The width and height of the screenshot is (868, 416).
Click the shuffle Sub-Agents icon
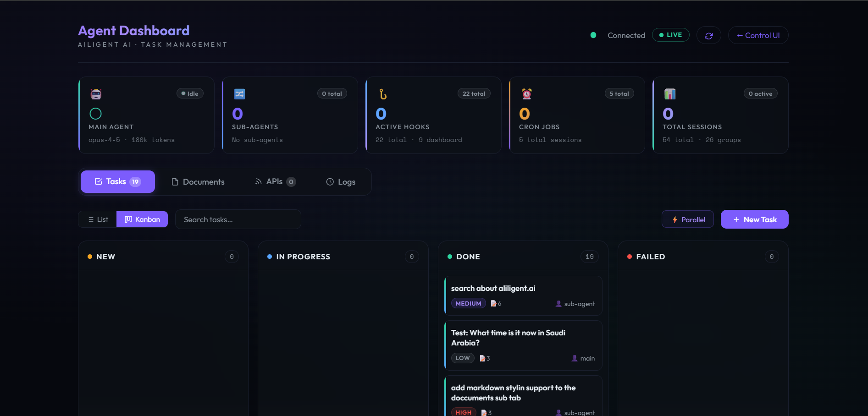tap(239, 94)
